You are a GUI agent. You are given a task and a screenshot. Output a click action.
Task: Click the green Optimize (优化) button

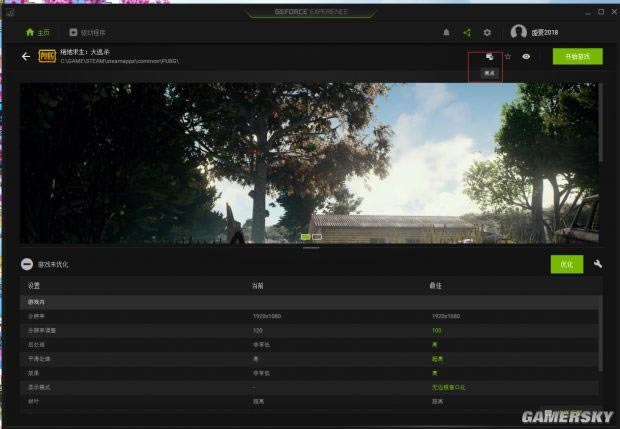[x=567, y=264]
